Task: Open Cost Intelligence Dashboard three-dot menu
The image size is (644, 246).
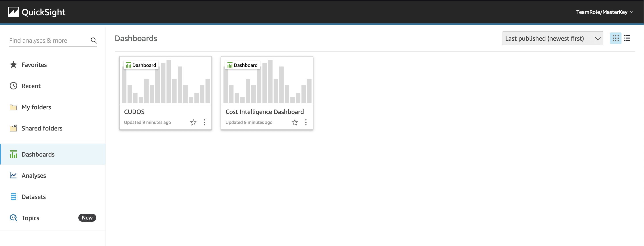Action: [306, 122]
